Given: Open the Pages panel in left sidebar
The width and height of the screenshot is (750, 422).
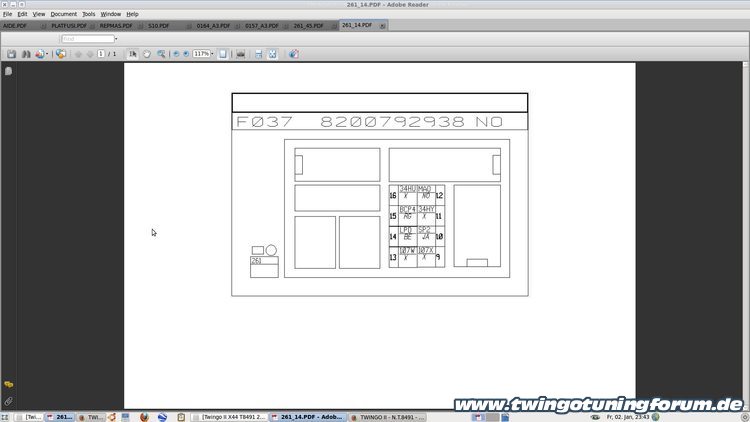Looking at the screenshot, I should click(x=8, y=71).
